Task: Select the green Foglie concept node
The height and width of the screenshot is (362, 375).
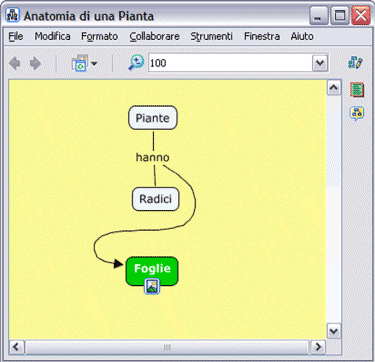Action: [152, 271]
